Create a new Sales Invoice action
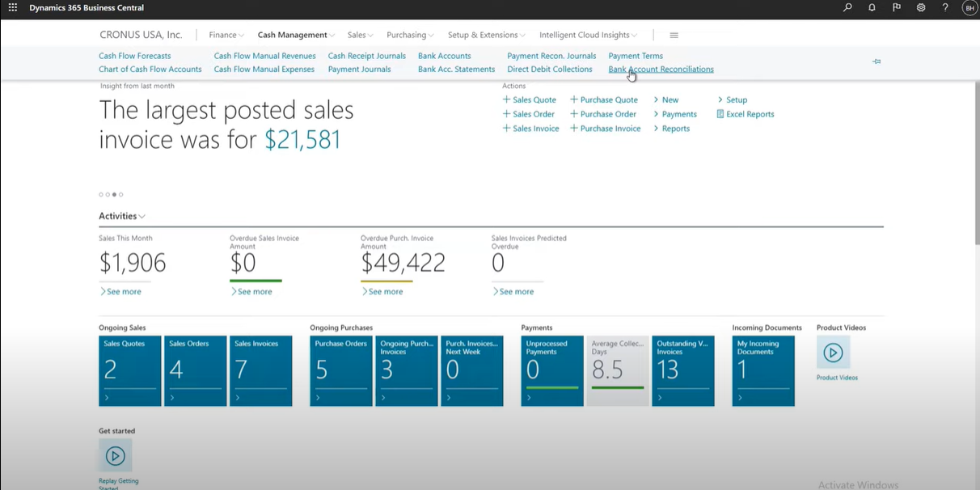The width and height of the screenshot is (980, 490). pyautogui.click(x=530, y=129)
